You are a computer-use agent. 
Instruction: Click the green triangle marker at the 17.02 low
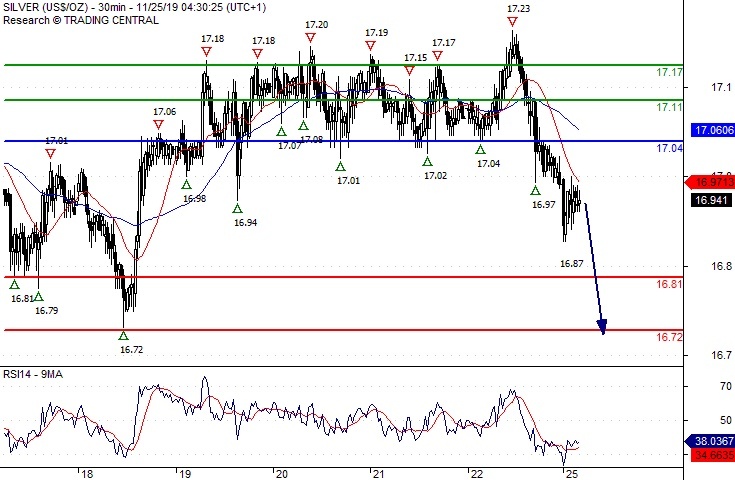(427, 162)
